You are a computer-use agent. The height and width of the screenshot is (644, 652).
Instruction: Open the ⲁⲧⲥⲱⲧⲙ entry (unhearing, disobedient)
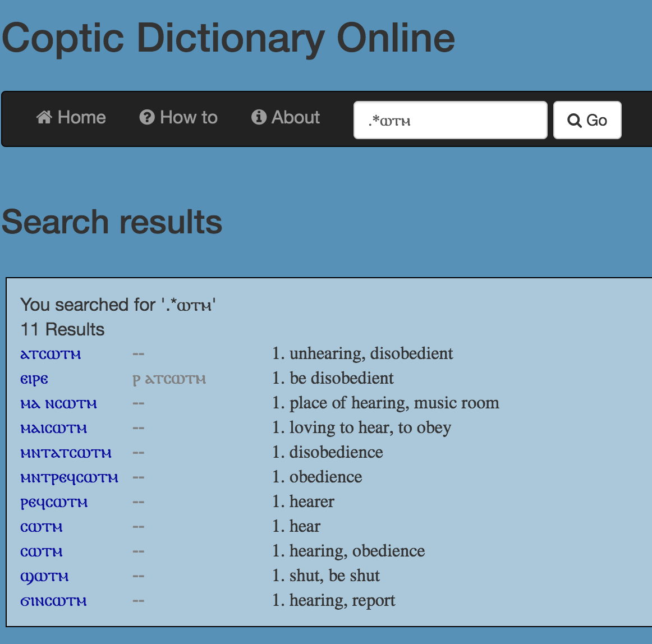(x=50, y=355)
